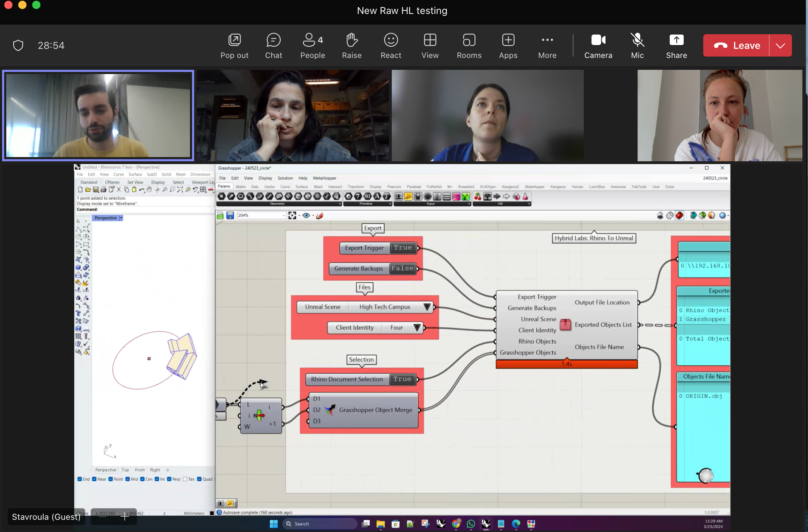Toggle the End osnap checkbox
Screen dimensions: 808x532
click(80, 479)
